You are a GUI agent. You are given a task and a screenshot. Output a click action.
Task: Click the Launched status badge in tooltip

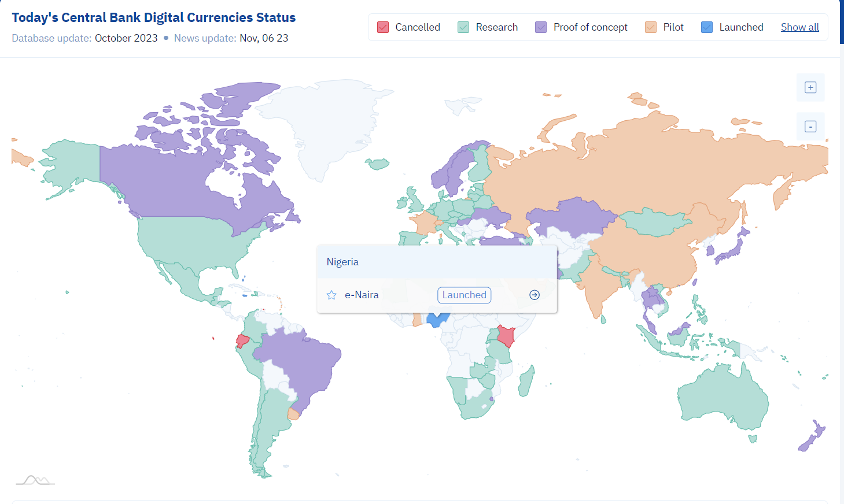pos(465,295)
